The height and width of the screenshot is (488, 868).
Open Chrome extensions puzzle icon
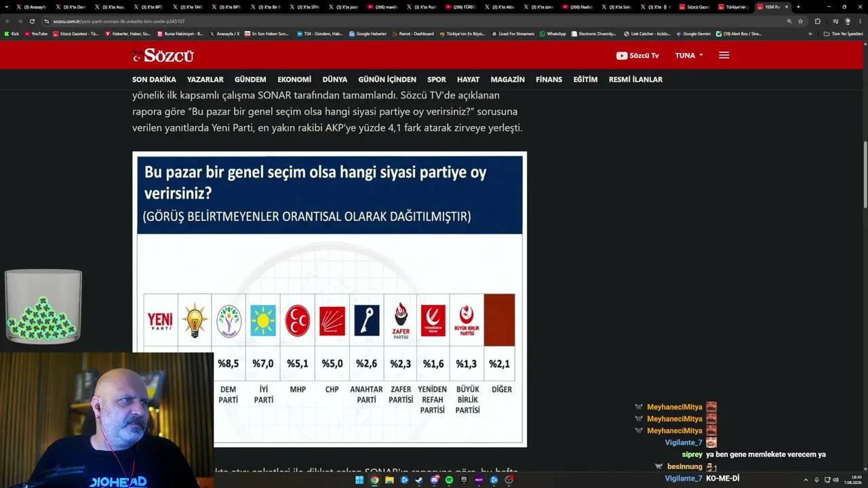(x=817, y=21)
